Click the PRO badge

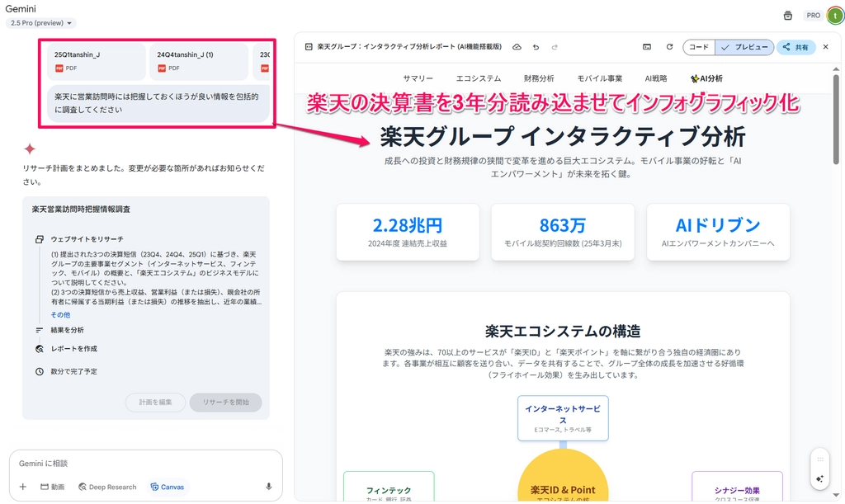813,16
